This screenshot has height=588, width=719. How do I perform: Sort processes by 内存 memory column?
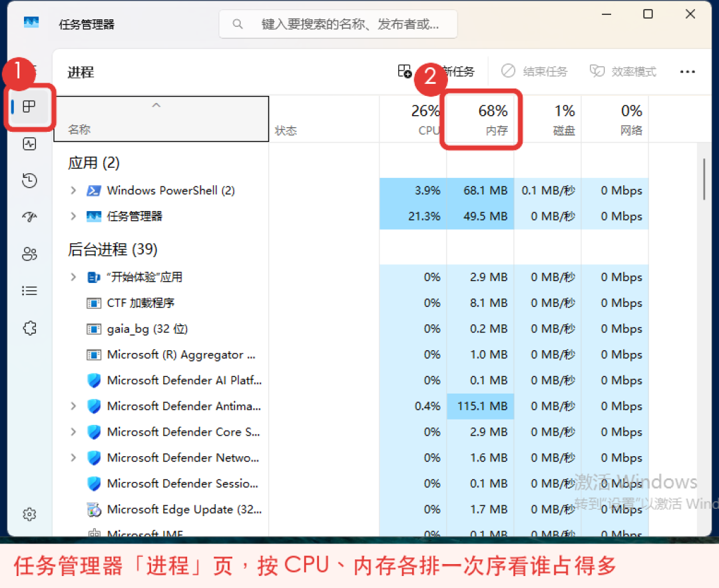coord(480,119)
